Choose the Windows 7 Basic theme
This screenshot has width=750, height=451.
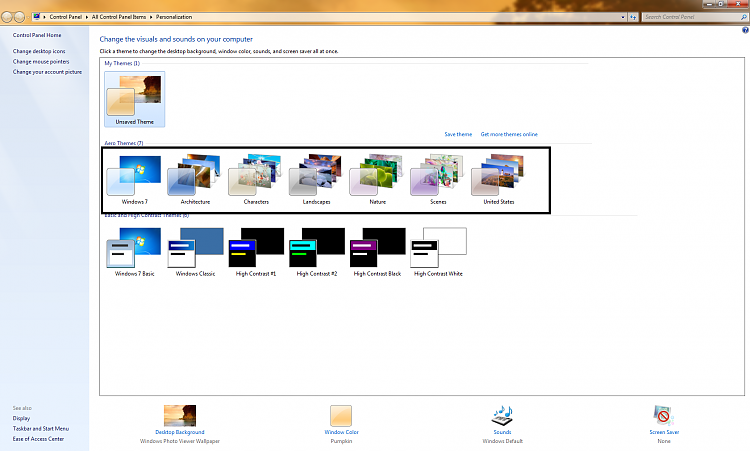coord(134,252)
